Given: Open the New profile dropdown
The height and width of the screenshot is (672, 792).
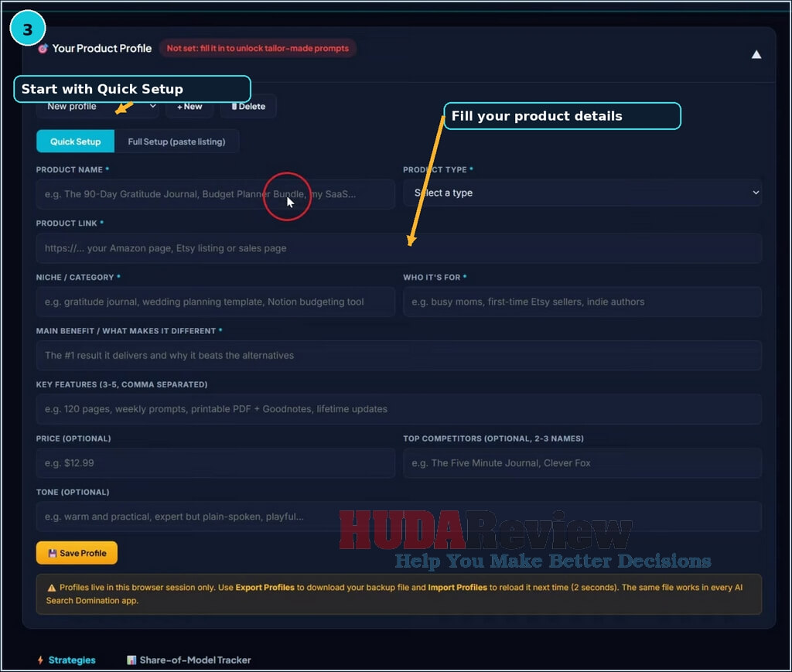Looking at the screenshot, I should (97, 107).
